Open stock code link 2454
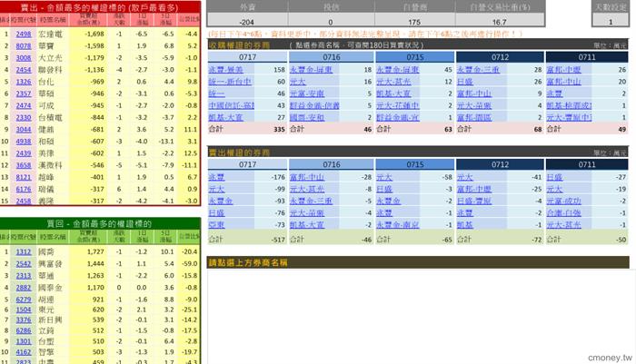636x364 pixels. pyautogui.click(x=24, y=70)
